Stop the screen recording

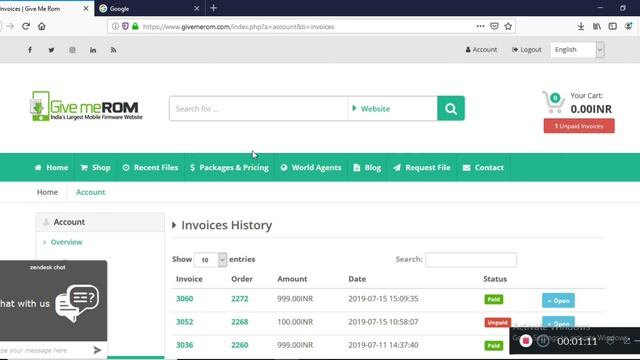click(x=526, y=340)
